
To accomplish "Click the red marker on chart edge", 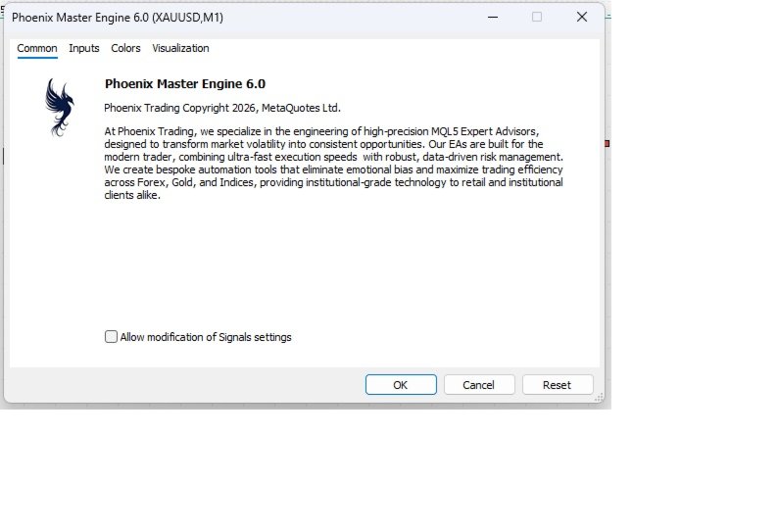I will click(607, 143).
